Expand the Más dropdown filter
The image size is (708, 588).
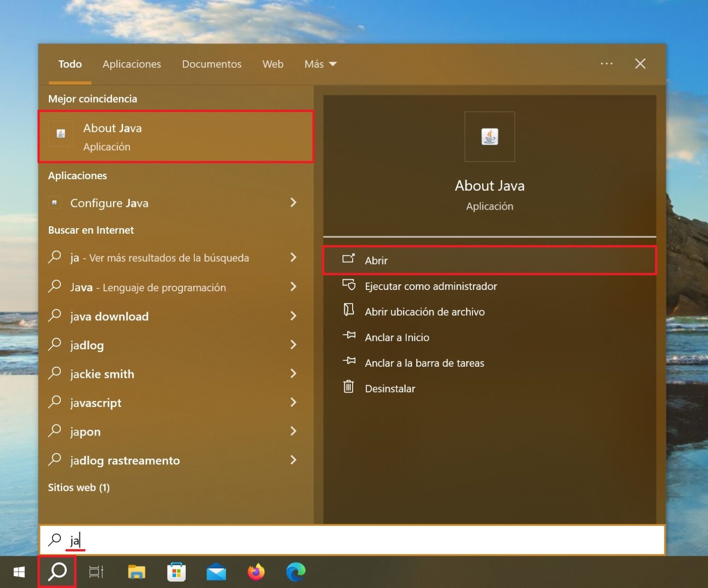(320, 64)
